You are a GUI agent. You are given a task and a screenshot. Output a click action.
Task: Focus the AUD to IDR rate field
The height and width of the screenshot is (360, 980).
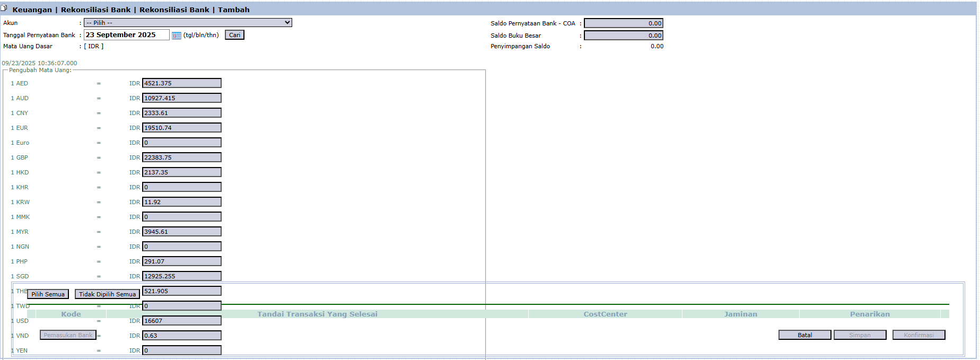181,98
